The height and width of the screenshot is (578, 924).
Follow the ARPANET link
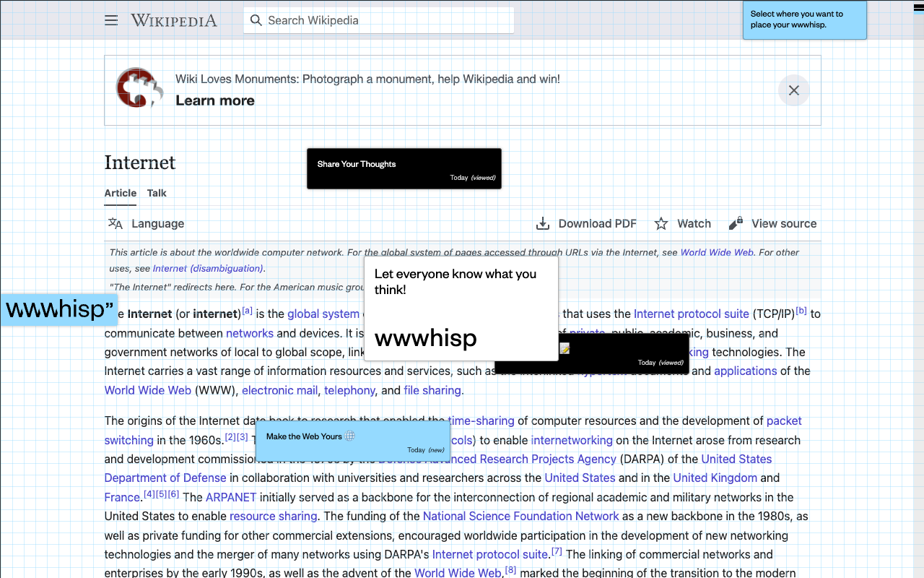231,497
